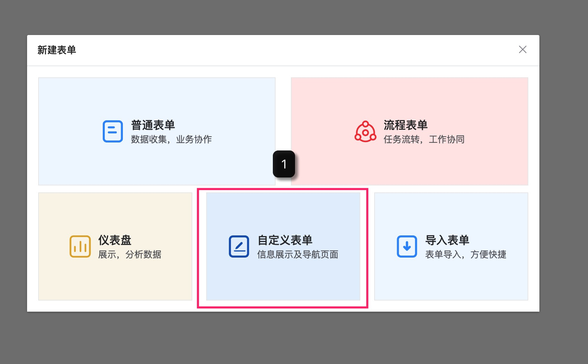
Task: Click the yellow 仪表盘 bar chart icon
Action: (80, 246)
